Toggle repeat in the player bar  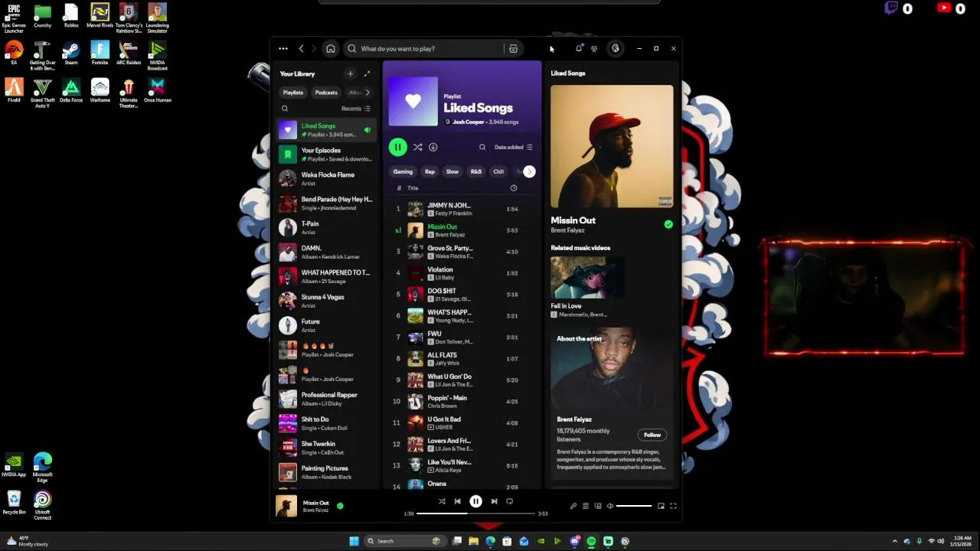[x=509, y=502]
